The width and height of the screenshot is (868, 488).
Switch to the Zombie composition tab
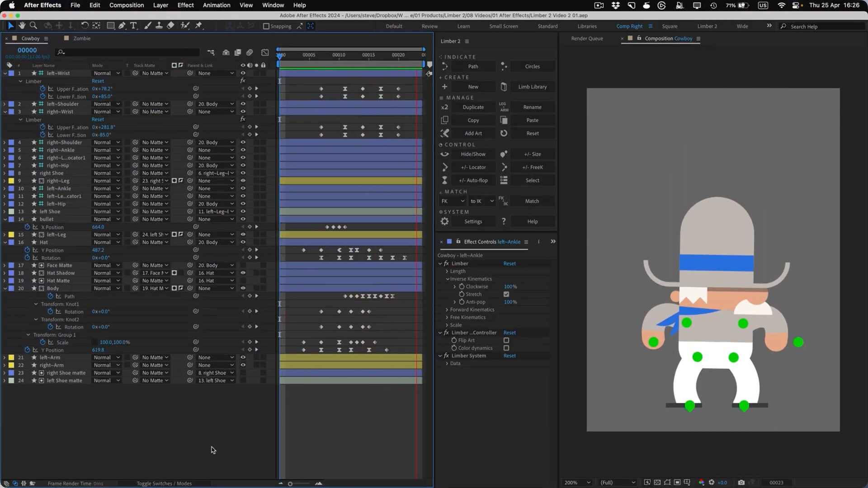point(81,38)
